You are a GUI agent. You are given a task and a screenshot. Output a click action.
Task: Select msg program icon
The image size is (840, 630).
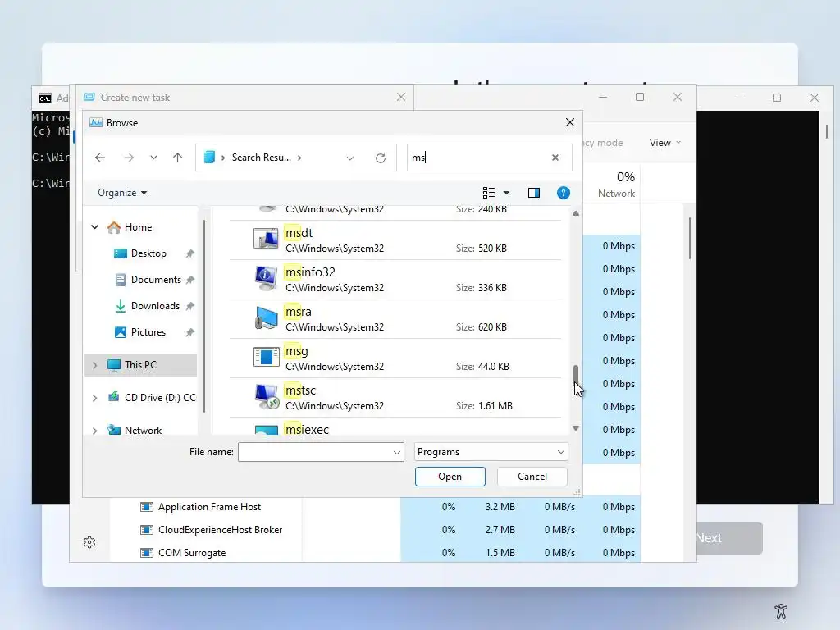(267, 357)
